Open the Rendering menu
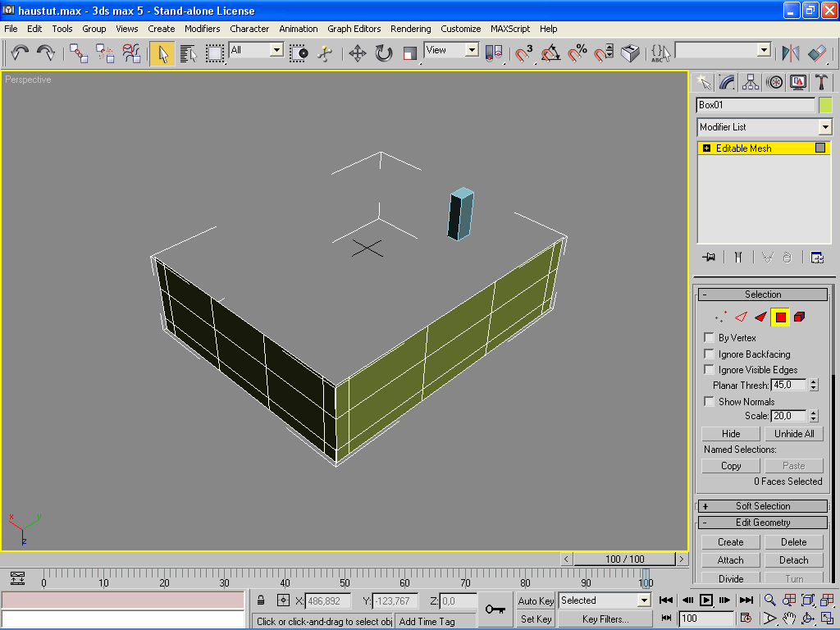 pyautogui.click(x=410, y=29)
